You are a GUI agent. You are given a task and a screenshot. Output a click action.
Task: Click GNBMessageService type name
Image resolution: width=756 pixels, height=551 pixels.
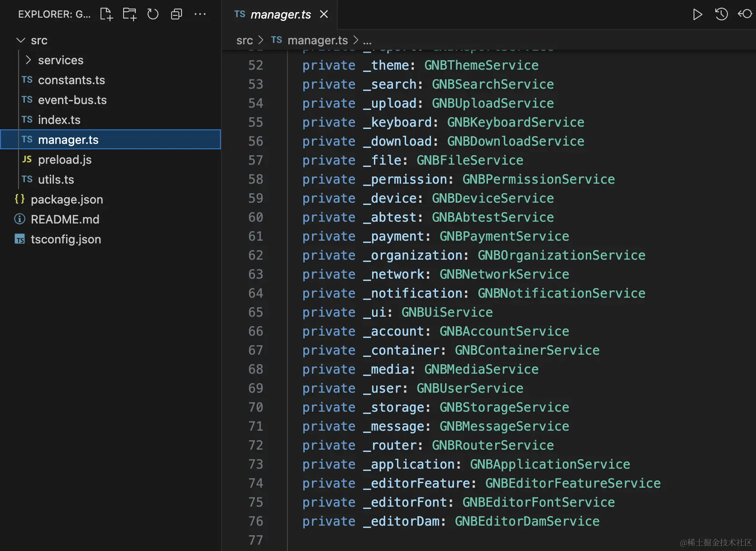(504, 426)
